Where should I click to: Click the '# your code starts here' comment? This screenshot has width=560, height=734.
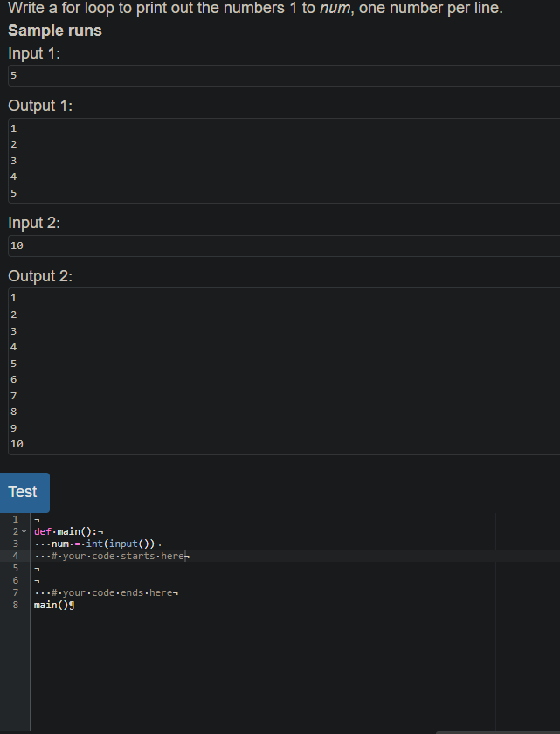[x=120, y=556]
